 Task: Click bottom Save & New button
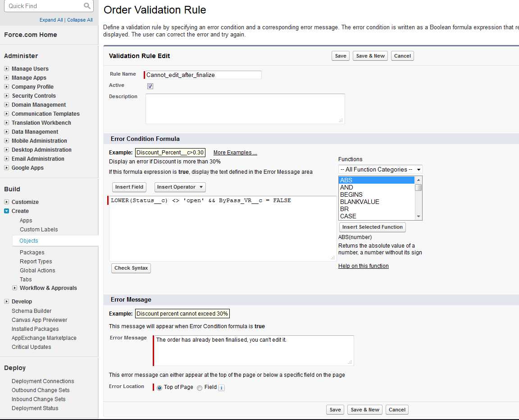tap(365, 410)
